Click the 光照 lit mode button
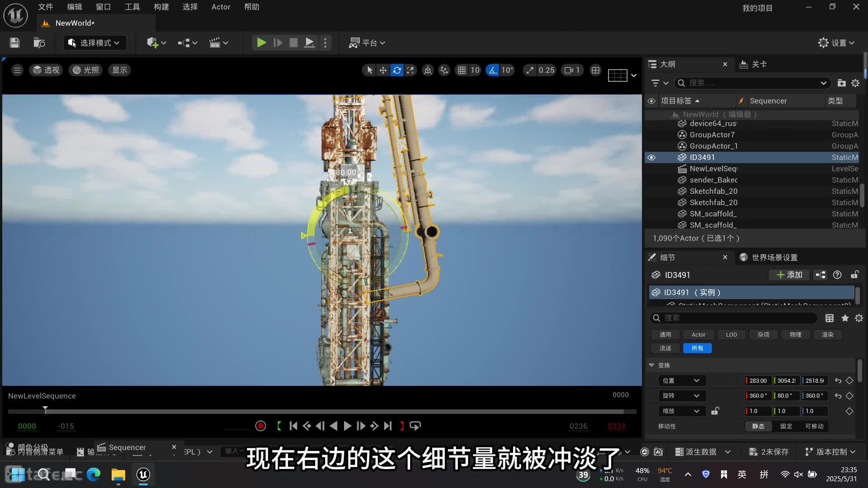The height and width of the screenshot is (488, 868). (x=86, y=70)
